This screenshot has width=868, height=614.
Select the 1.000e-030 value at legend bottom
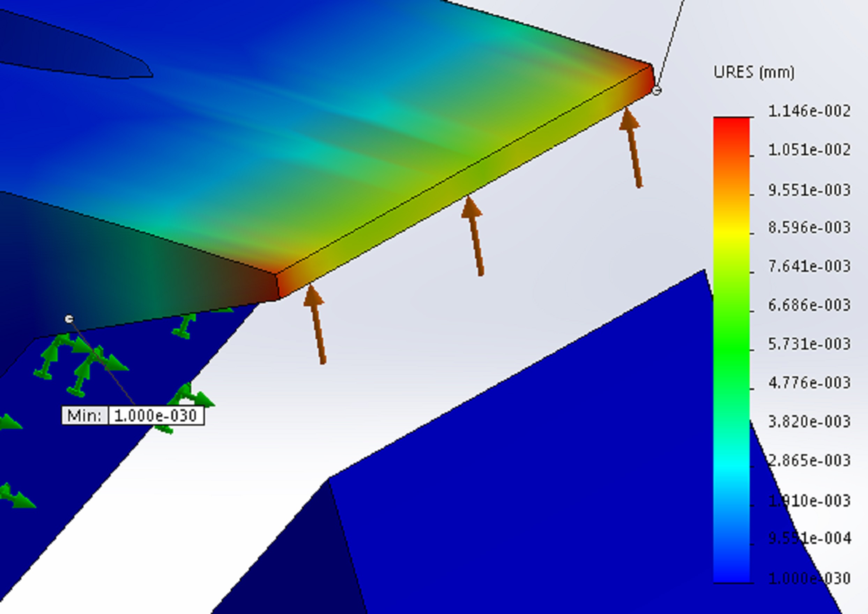[x=809, y=578]
